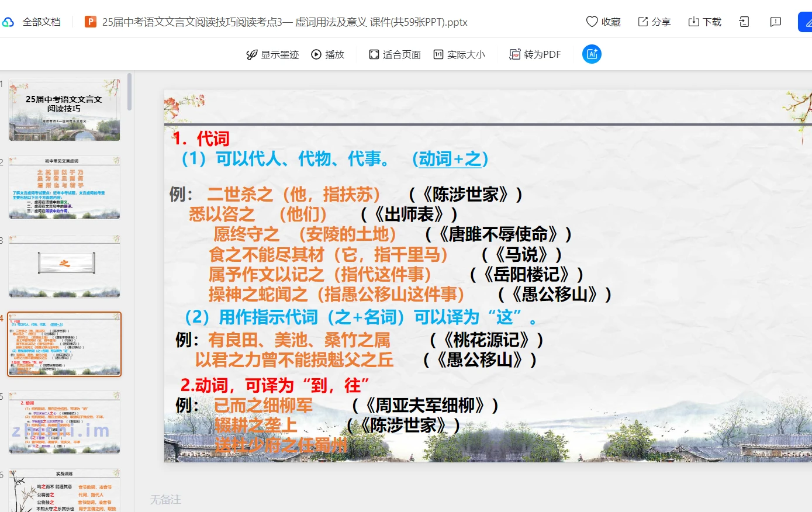Click the source 《岳阳楼记》
Image resolution: width=812 pixels, height=512 pixels.
(527, 274)
